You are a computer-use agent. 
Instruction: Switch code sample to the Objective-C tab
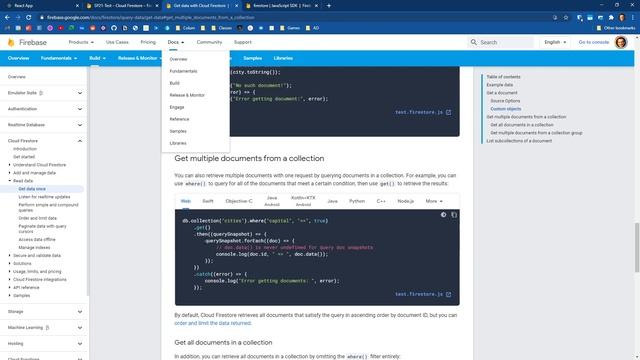tap(239, 201)
